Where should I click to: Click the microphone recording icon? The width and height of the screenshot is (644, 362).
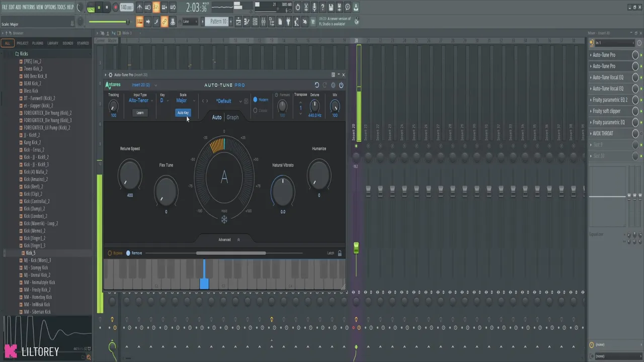click(314, 7)
